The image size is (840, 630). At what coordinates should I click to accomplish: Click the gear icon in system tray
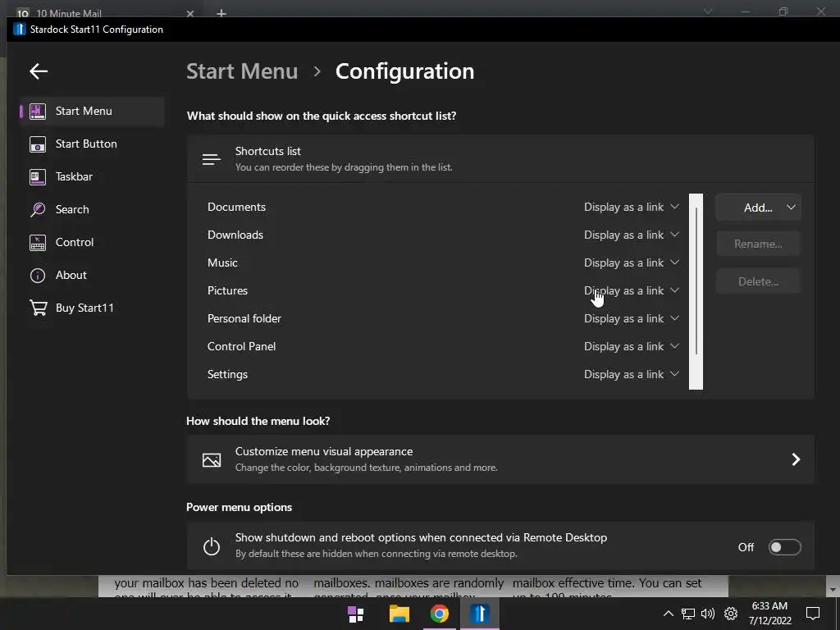(x=731, y=614)
